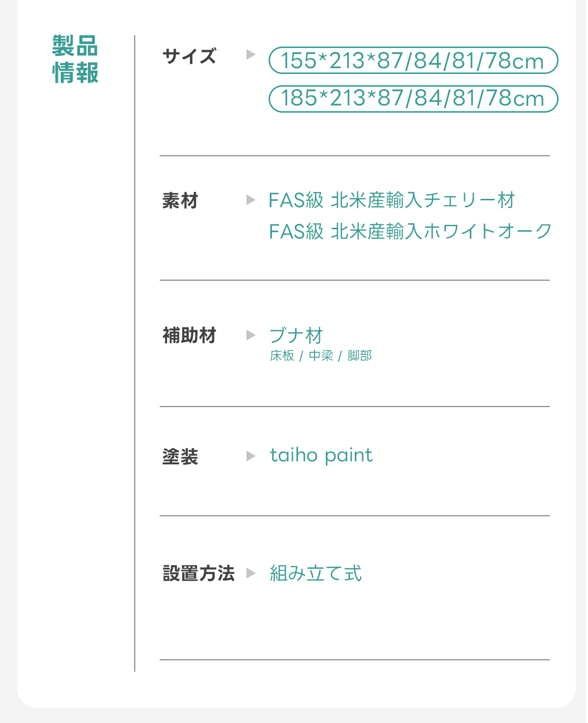Click the triangle arrow beside サイズ
Image resolution: width=588 pixels, height=723 pixels.
click(x=251, y=54)
